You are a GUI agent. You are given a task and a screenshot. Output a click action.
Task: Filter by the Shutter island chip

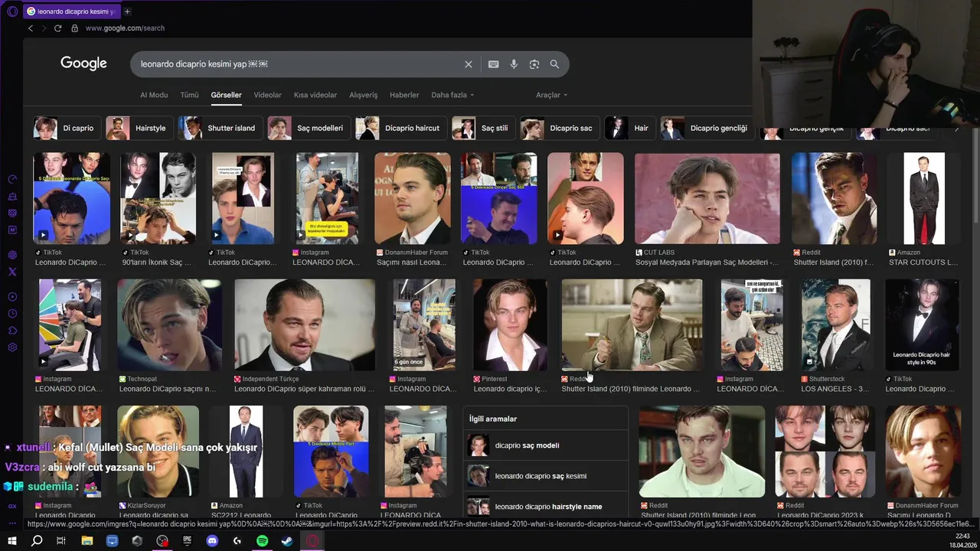[220, 128]
